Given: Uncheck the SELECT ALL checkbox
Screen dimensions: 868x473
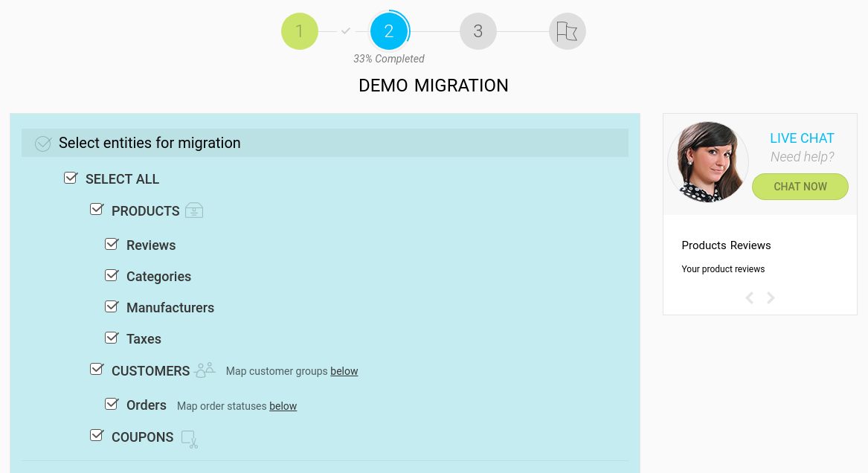Looking at the screenshot, I should pyautogui.click(x=71, y=178).
